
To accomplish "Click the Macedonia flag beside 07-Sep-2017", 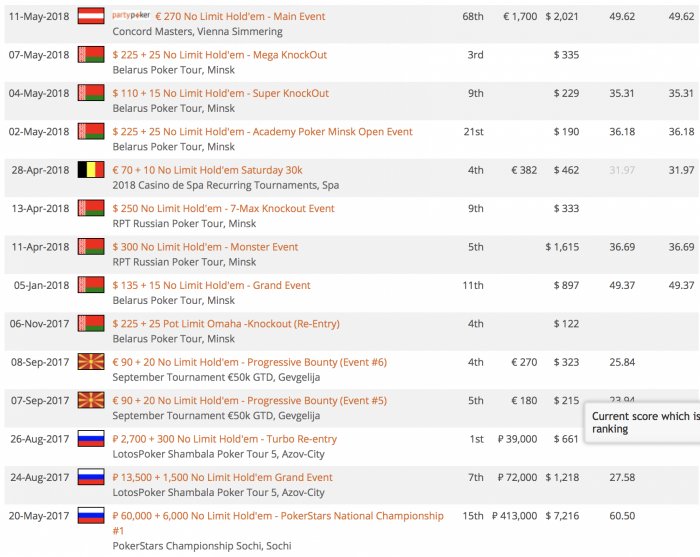I will coord(91,400).
